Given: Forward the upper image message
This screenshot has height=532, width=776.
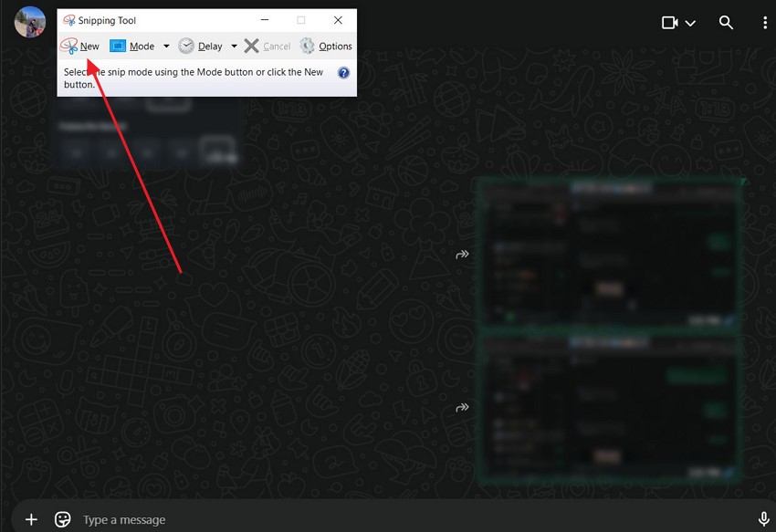Looking at the screenshot, I should [462, 255].
